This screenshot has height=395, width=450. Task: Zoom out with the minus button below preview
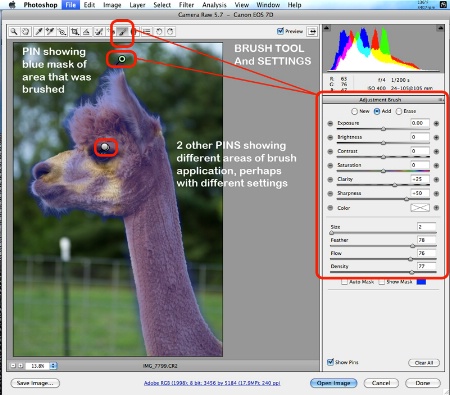click(x=13, y=366)
